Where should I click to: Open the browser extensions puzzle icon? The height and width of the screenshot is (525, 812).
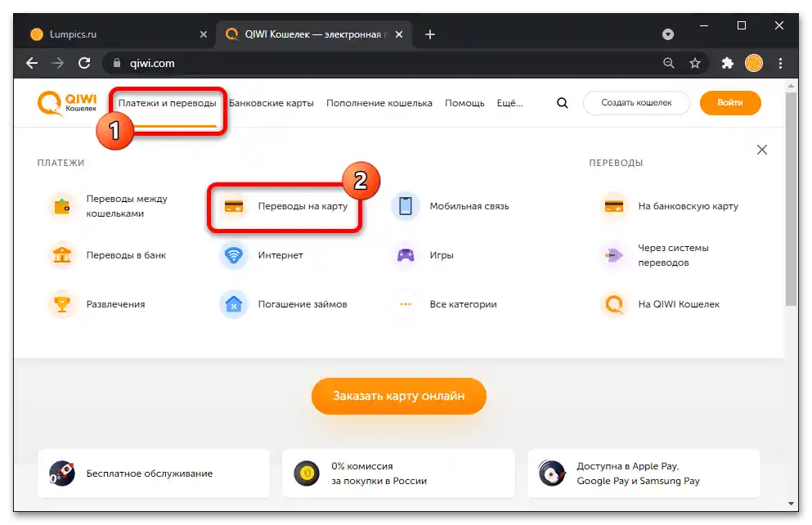coord(728,63)
